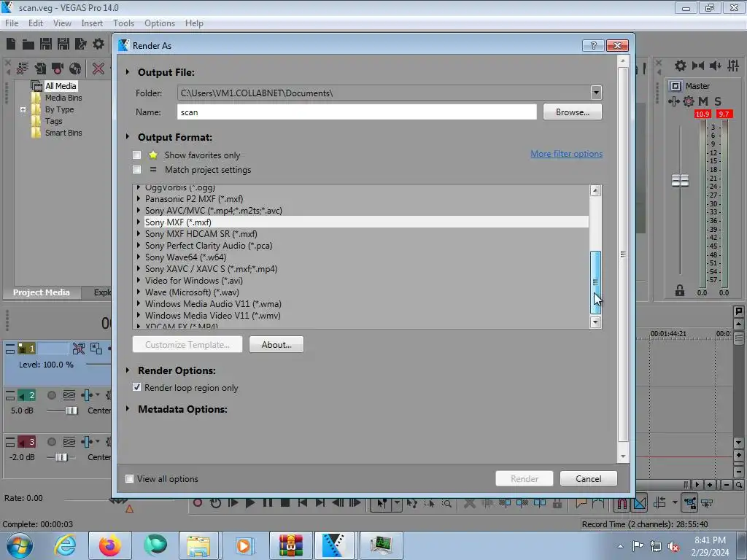This screenshot has height=560, width=747.
Task: Enable Show favorites only checkbox
Action: 136,155
